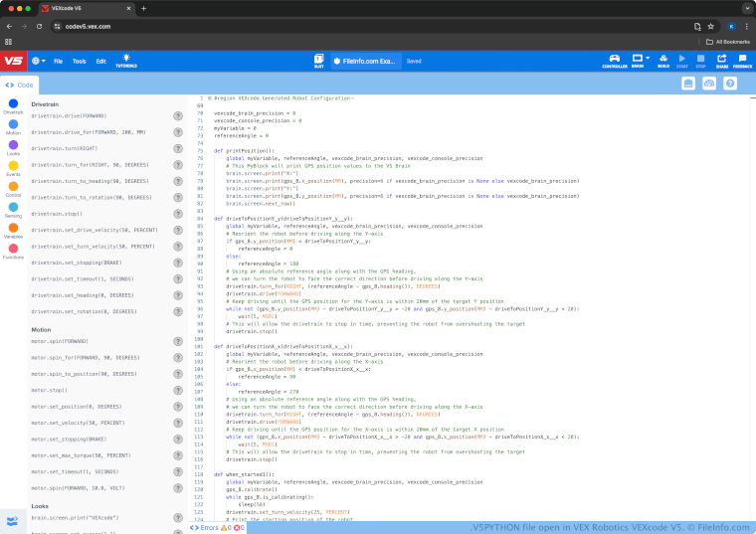The height and width of the screenshot is (534, 756).
Task: Select the Variables category circle
Action: (14, 228)
